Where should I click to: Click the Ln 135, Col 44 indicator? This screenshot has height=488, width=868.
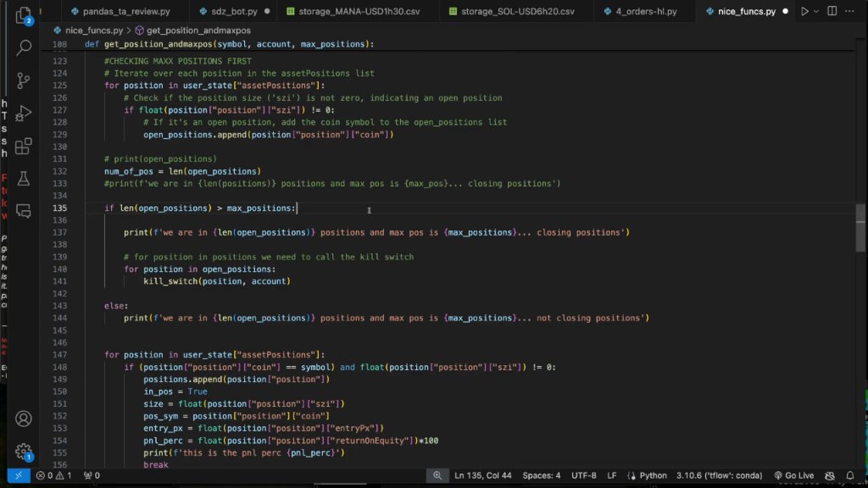click(482, 475)
